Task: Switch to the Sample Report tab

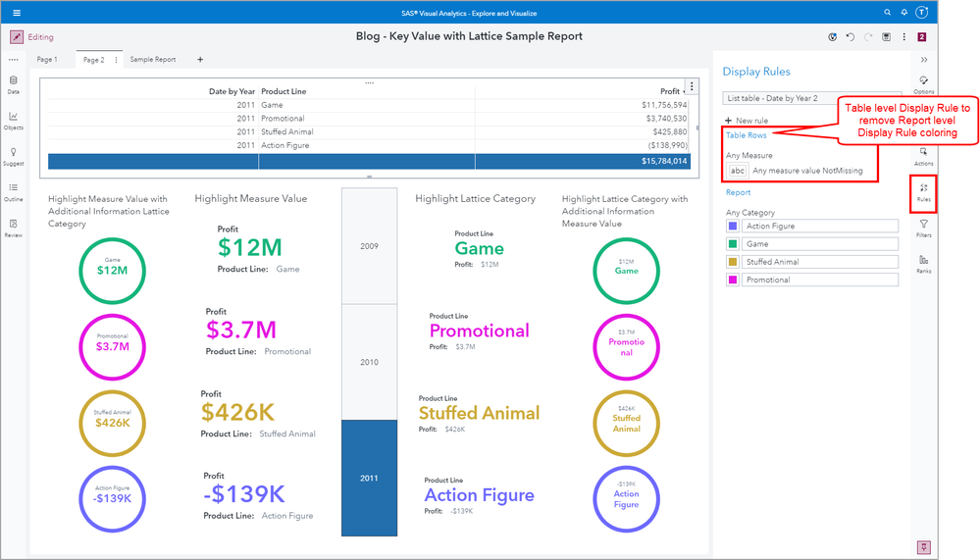Action: coord(153,60)
